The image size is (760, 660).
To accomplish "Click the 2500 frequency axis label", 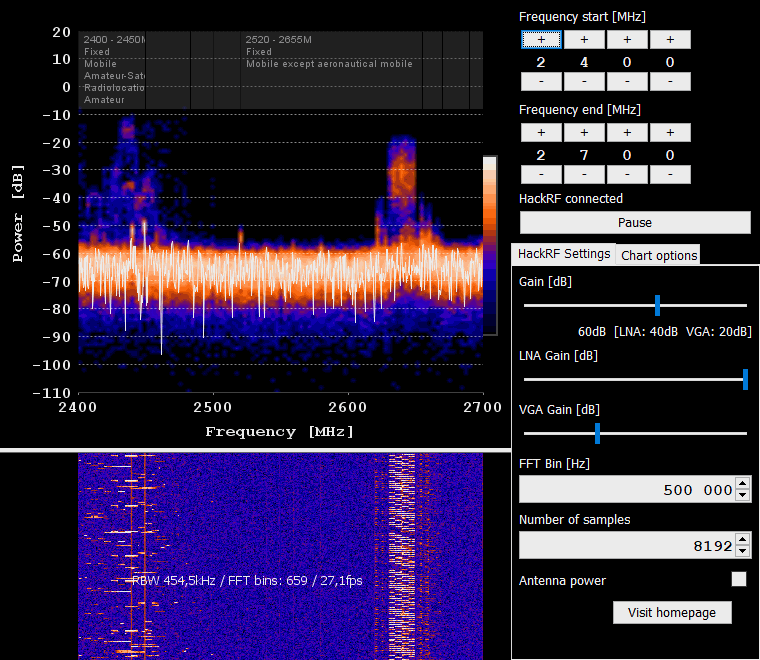I will (x=212, y=407).
